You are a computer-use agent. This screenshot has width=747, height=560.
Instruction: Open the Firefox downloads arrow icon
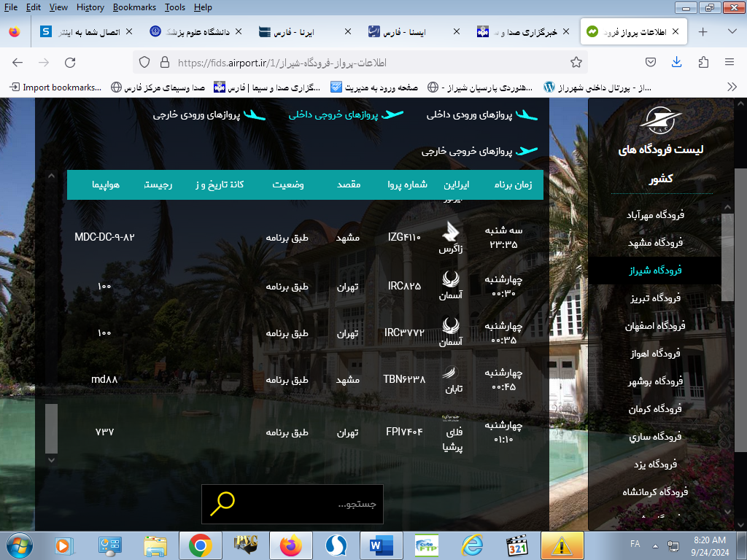pyautogui.click(x=677, y=62)
